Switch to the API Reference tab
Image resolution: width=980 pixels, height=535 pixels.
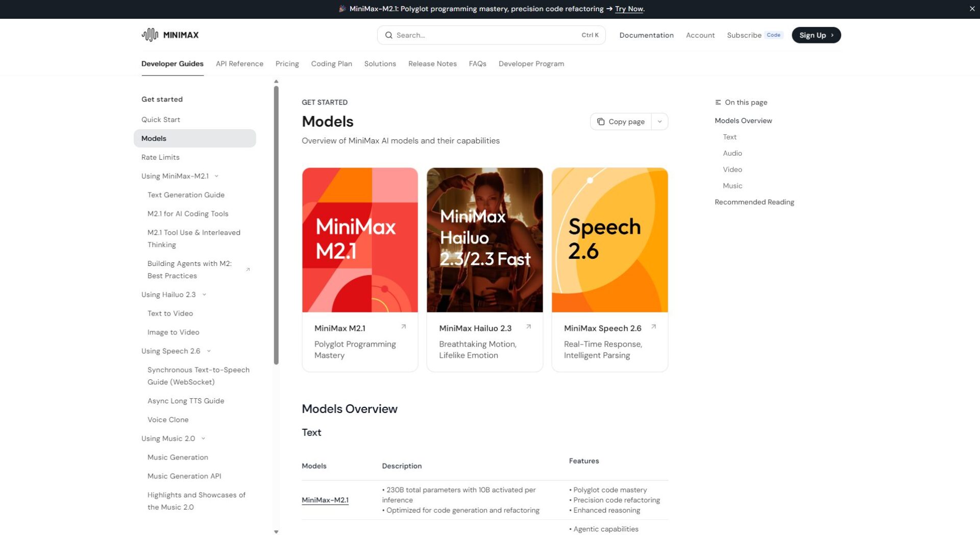(239, 64)
